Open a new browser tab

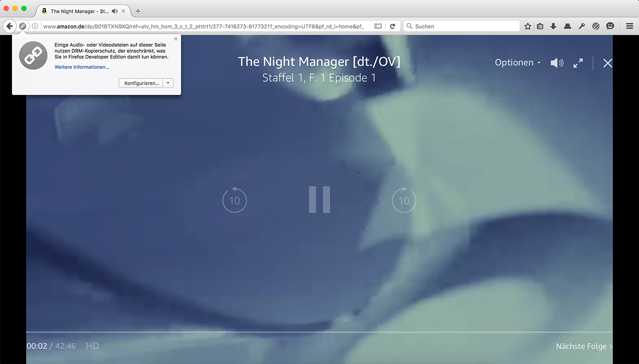(138, 11)
